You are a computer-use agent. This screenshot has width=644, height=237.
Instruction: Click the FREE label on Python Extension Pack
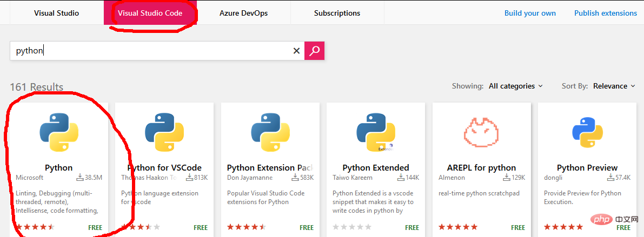307,228
